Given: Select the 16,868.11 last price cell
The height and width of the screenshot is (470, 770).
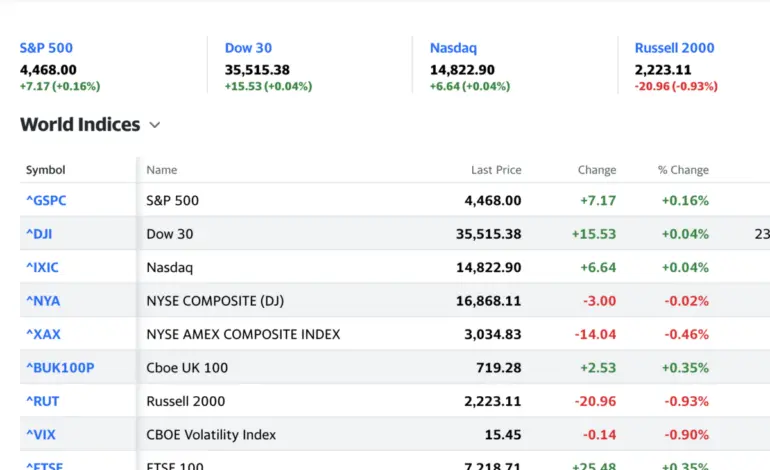Looking at the screenshot, I should point(489,301).
